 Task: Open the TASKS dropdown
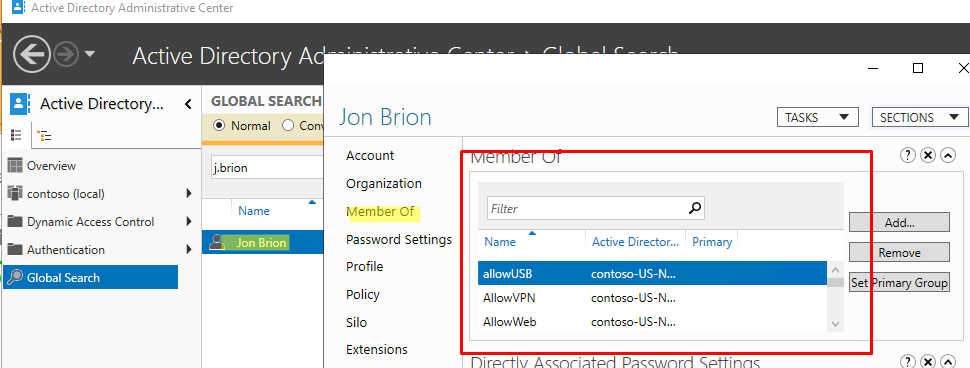pyautogui.click(x=817, y=117)
